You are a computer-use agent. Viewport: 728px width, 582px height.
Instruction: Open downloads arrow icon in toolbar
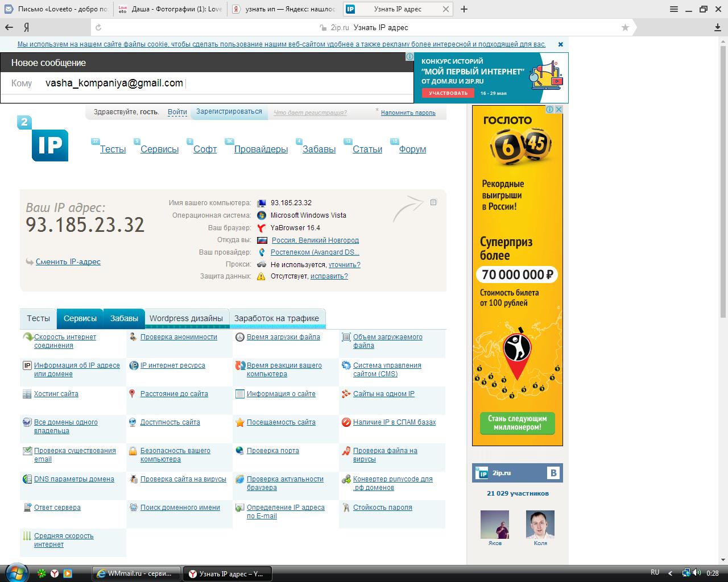718,27
